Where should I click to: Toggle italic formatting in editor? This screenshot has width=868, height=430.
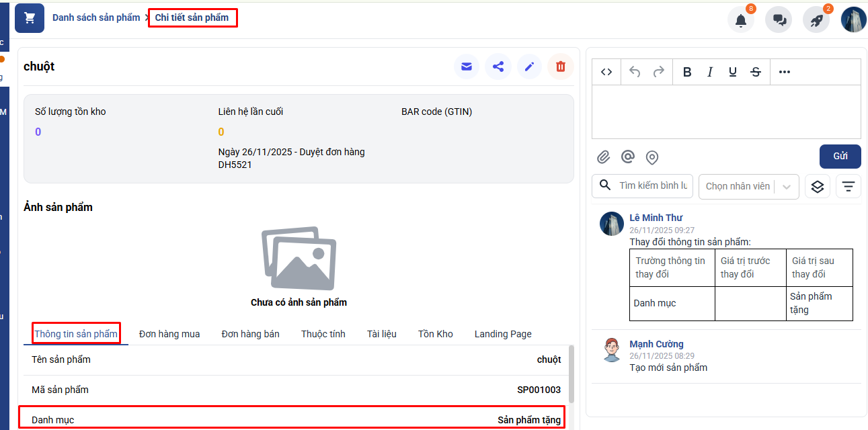point(709,73)
